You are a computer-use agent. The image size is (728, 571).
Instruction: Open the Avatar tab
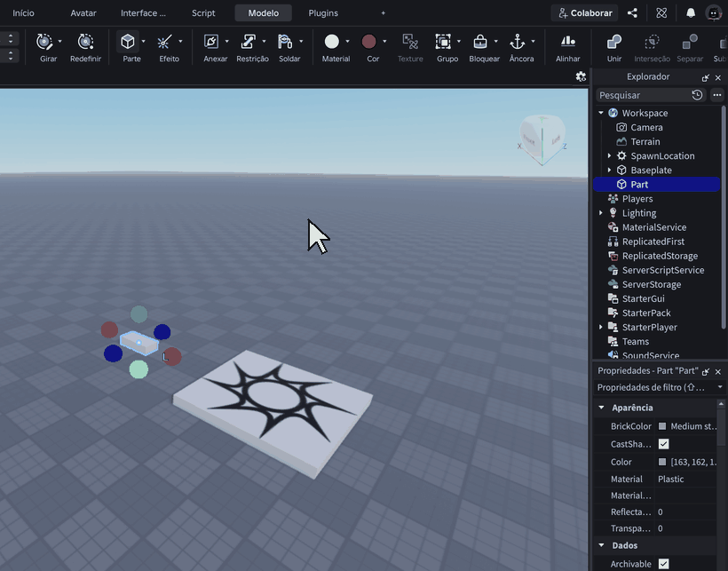pyautogui.click(x=83, y=13)
